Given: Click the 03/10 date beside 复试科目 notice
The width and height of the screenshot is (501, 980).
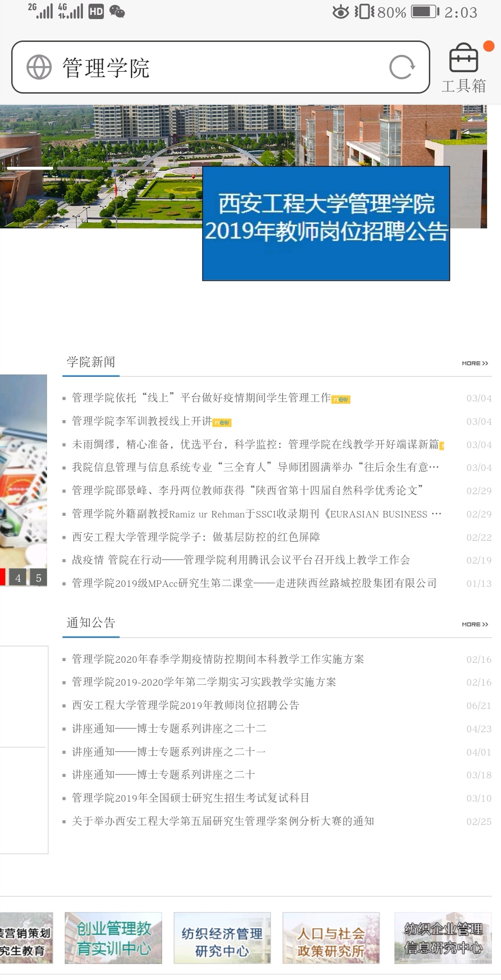Looking at the screenshot, I should point(479,798).
